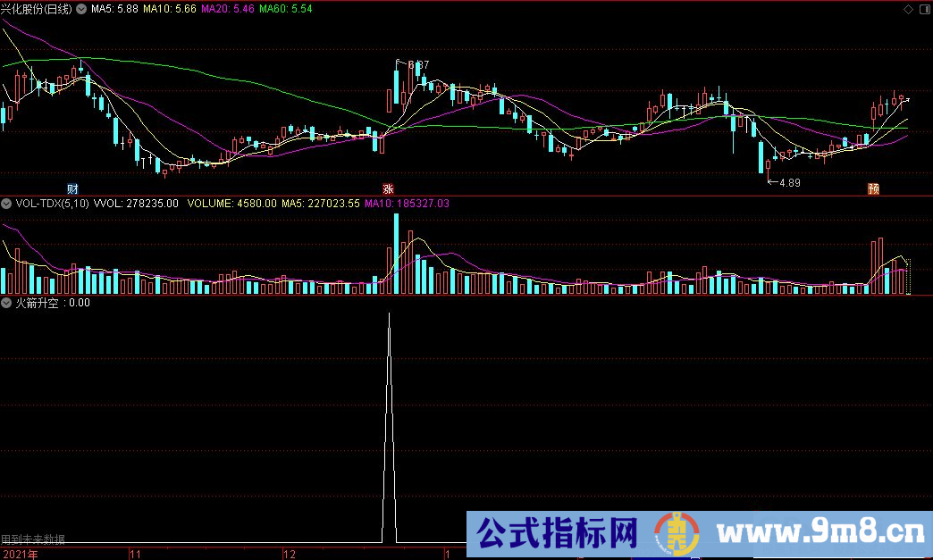The width and height of the screenshot is (933, 560).
Task: Expand the VOL-TDX indicator dropdown arrow
Action: coord(6,204)
